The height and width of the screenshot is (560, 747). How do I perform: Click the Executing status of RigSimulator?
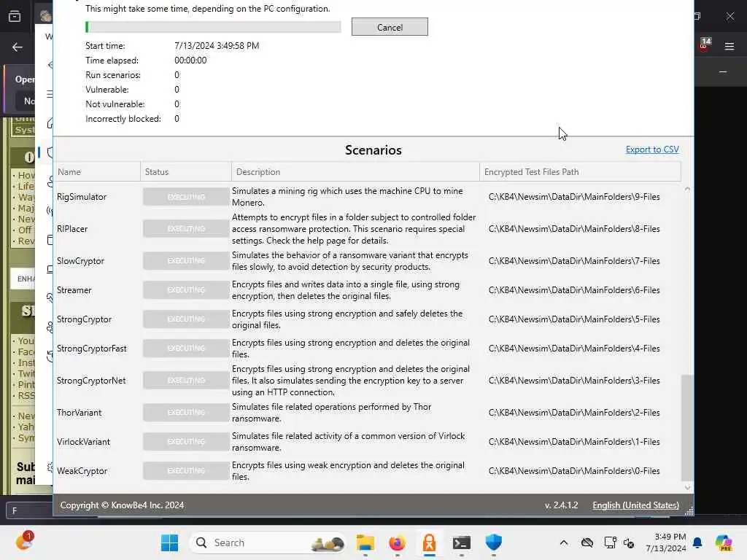(x=186, y=197)
